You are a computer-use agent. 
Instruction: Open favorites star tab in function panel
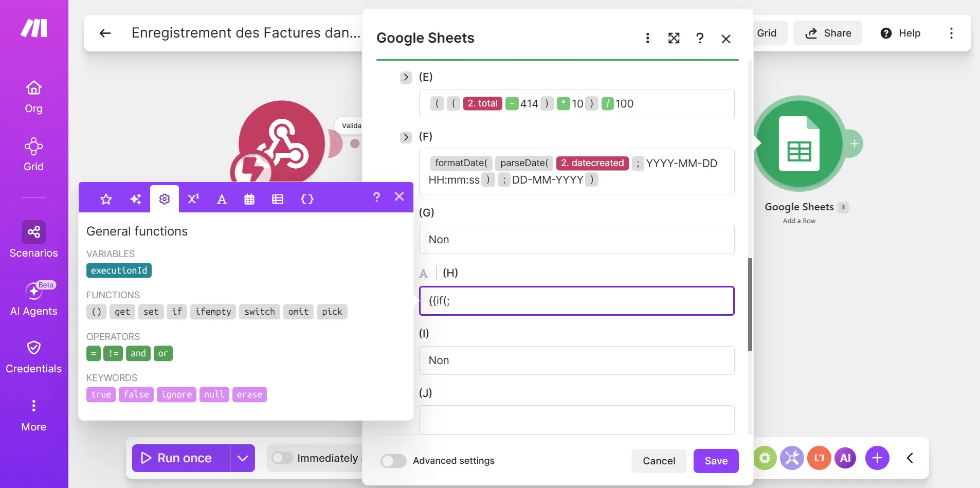(106, 199)
